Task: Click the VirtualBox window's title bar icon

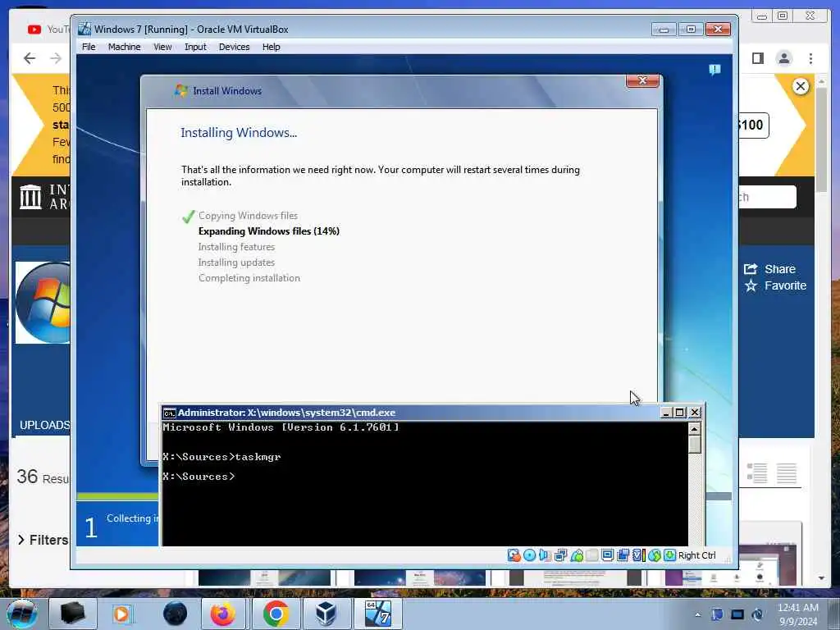Action: (x=84, y=29)
